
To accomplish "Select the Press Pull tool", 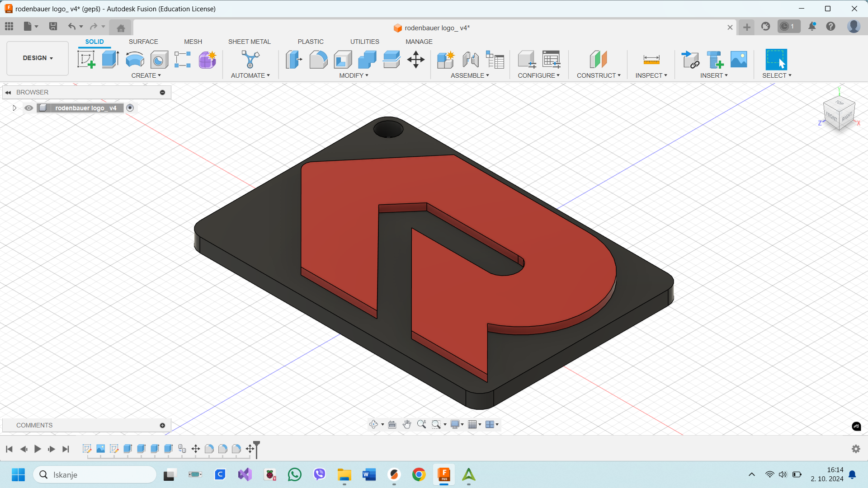I will (294, 60).
